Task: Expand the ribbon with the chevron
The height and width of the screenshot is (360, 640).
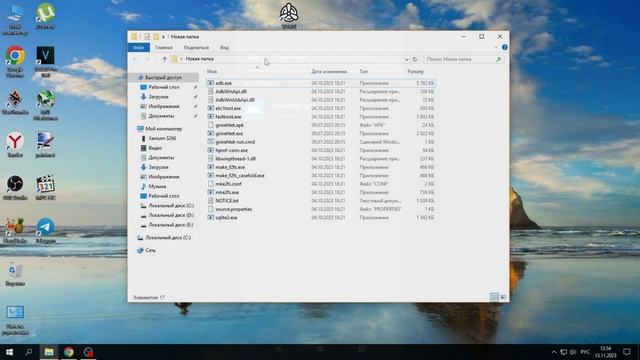Action: [x=496, y=47]
